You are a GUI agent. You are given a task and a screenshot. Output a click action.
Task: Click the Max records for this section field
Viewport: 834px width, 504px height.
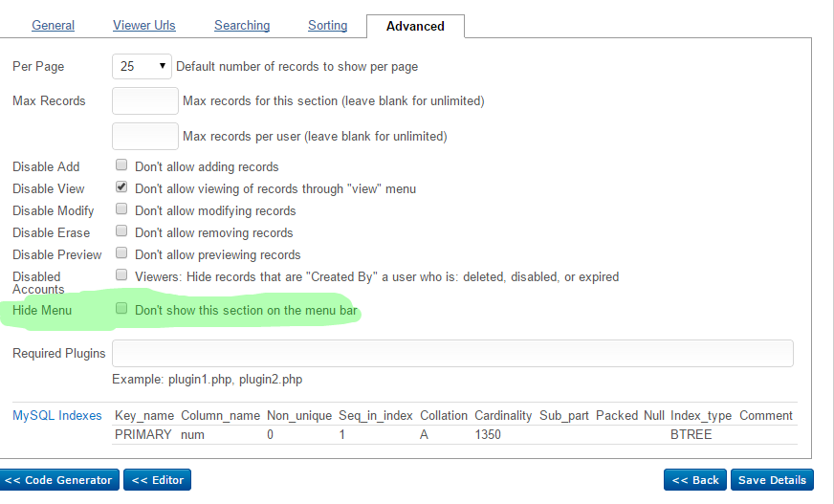coord(145,100)
